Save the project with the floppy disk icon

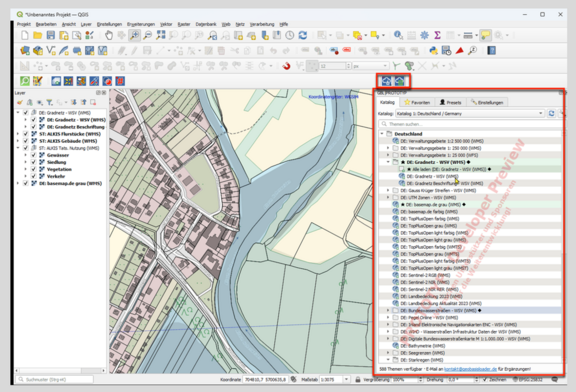coord(51,35)
